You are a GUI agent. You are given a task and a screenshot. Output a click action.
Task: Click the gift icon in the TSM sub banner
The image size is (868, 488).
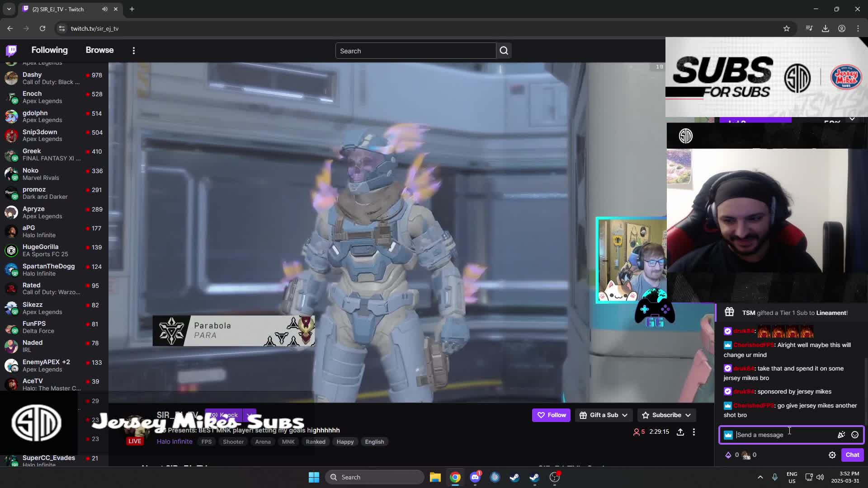coord(729,312)
